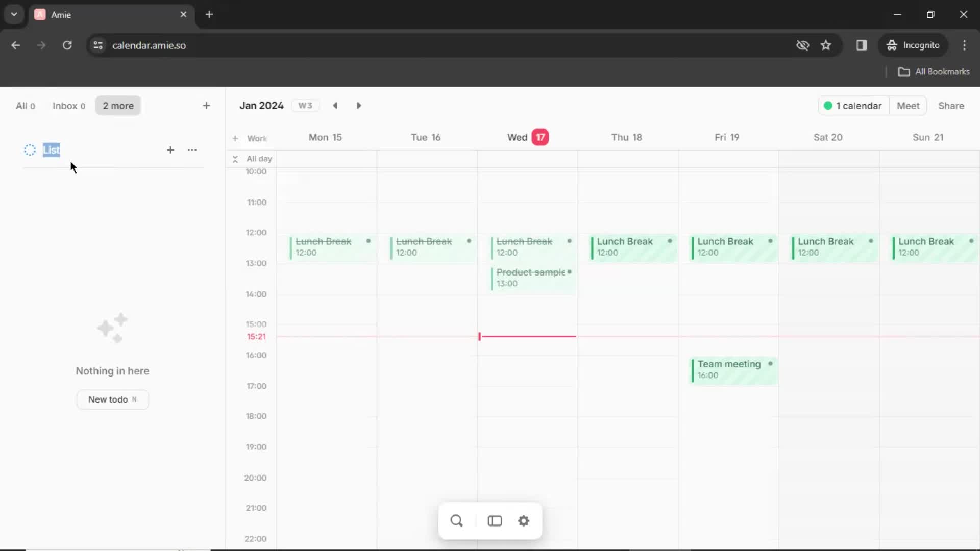Click the forward navigation arrow
This screenshot has width=980, height=551.
pos(359,105)
